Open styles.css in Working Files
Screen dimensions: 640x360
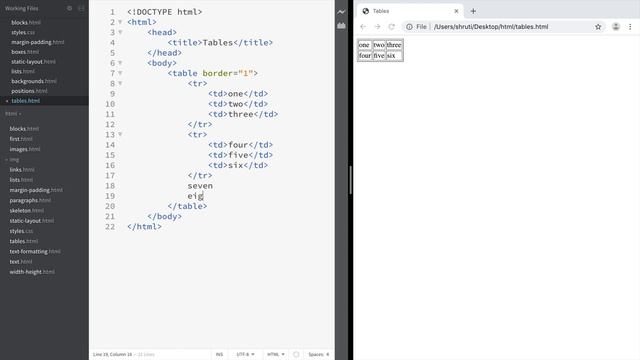point(23,32)
